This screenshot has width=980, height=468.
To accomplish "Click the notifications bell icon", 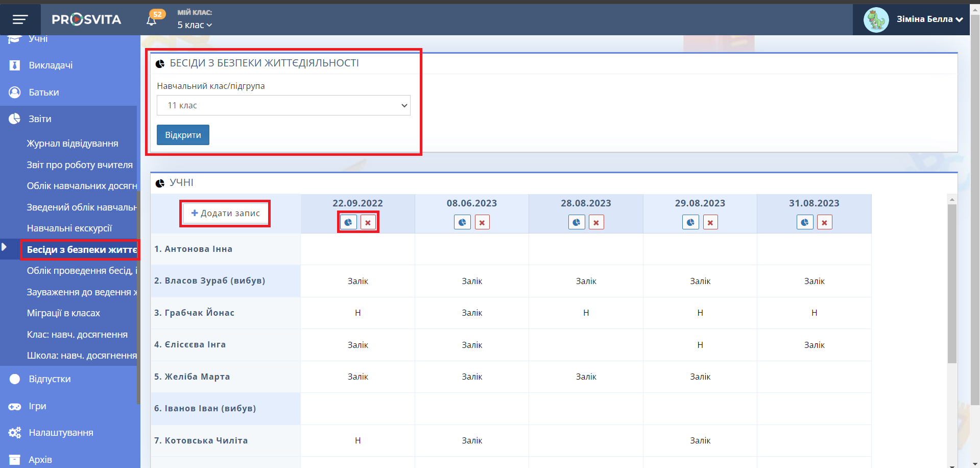I will tap(152, 20).
